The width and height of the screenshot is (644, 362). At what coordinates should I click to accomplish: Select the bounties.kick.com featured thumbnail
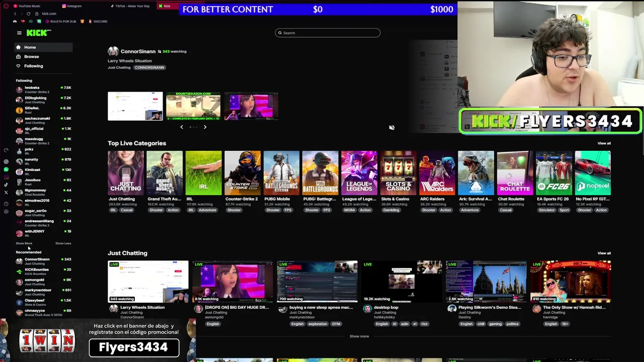[x=193, y=106]
